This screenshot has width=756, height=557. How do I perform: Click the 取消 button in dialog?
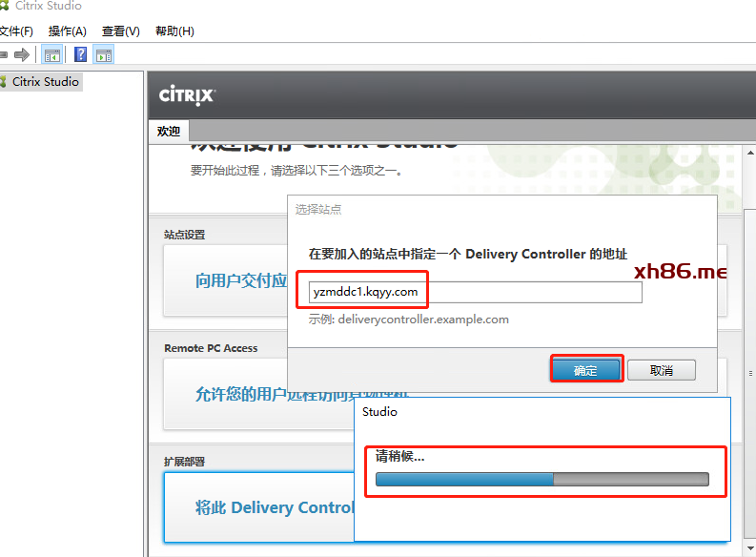(x=661, y=370)
